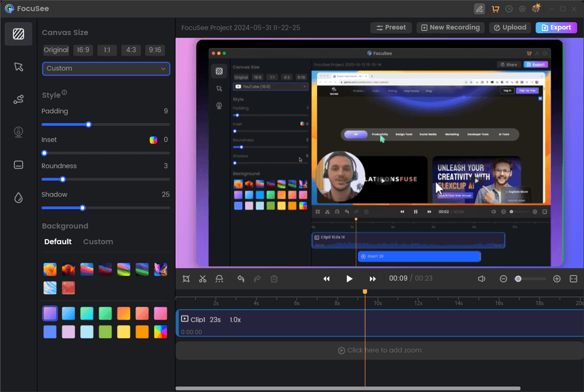Select the Original canvas size
Image resolution: width=584 pixels, height=392 pixels.
click(56, 50)
